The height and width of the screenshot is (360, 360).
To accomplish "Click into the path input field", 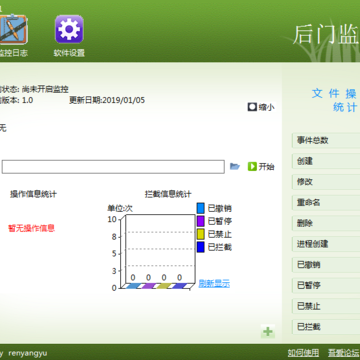I will click(x=113, y=167).
